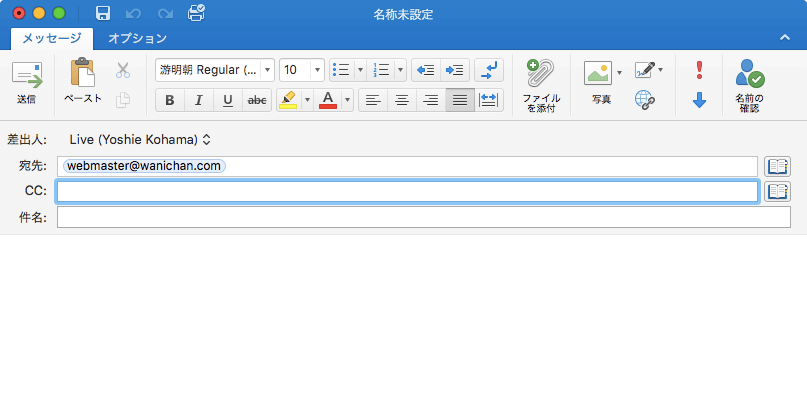Click the distributed alignment icon

[489, 100]
